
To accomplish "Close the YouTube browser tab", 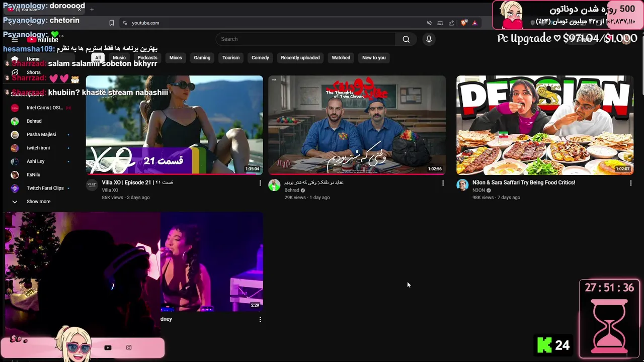I will [x=79, y=9].
